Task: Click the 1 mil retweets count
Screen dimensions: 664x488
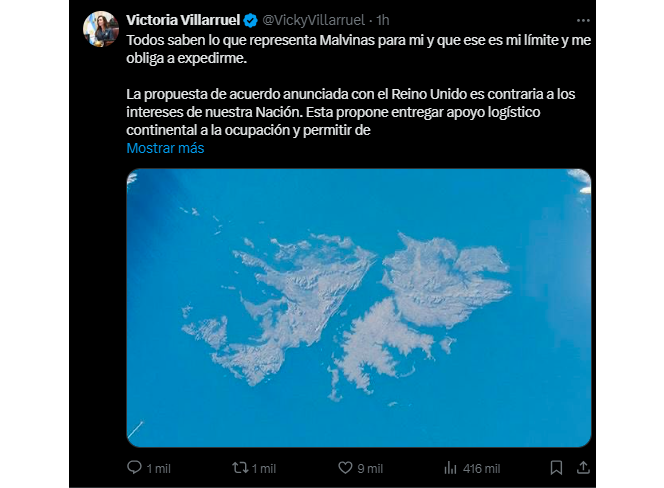Action: click(264, 469)
